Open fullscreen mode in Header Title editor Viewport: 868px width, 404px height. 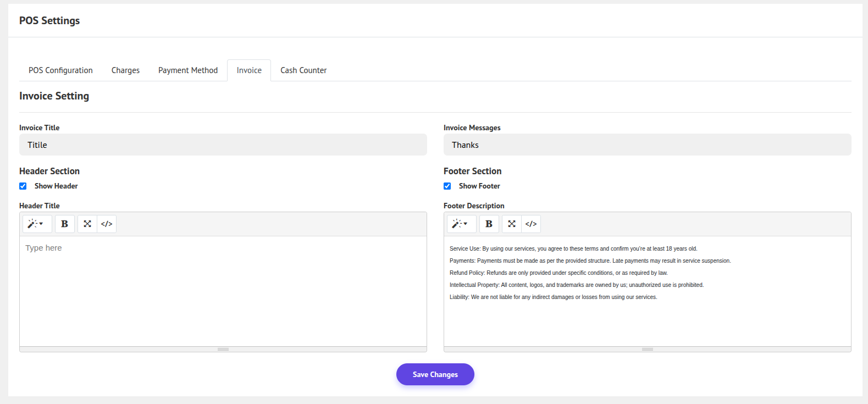click(87, 224)
